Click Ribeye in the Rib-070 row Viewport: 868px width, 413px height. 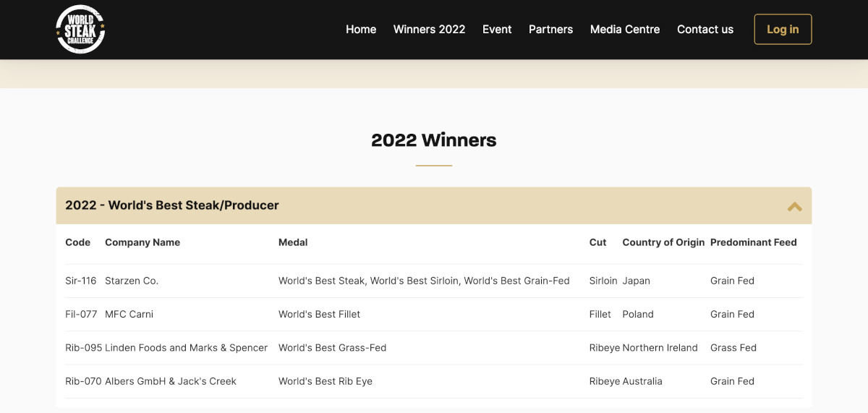click(x=605, y=380)
